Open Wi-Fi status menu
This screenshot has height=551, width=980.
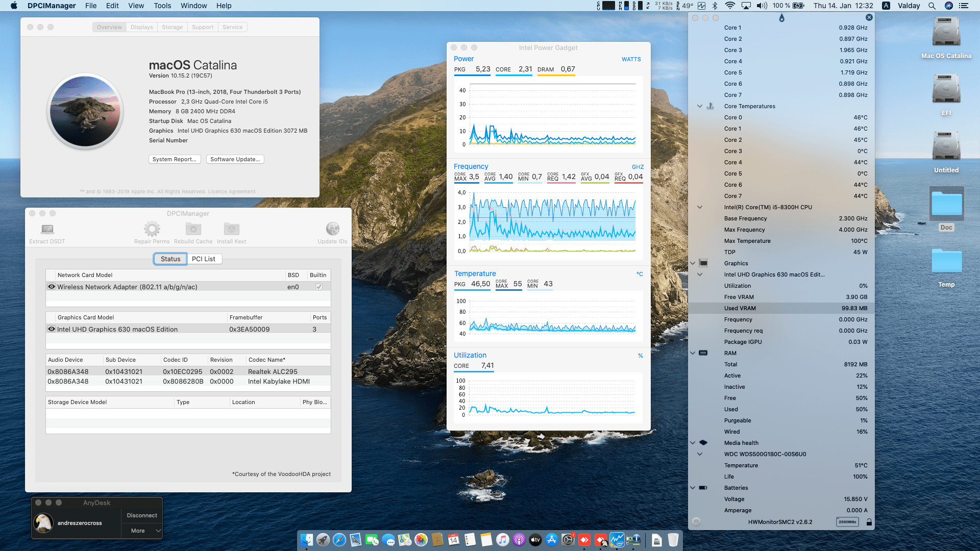point(730,6)
